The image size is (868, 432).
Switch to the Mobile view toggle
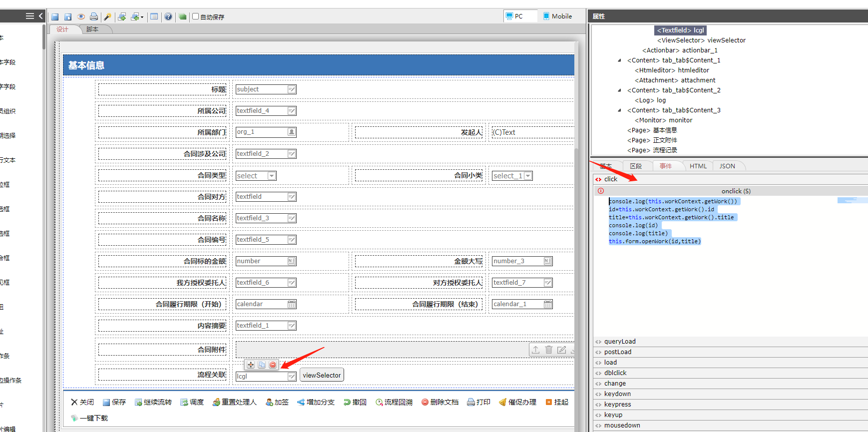pyautogui.click(x=557, y=16)
